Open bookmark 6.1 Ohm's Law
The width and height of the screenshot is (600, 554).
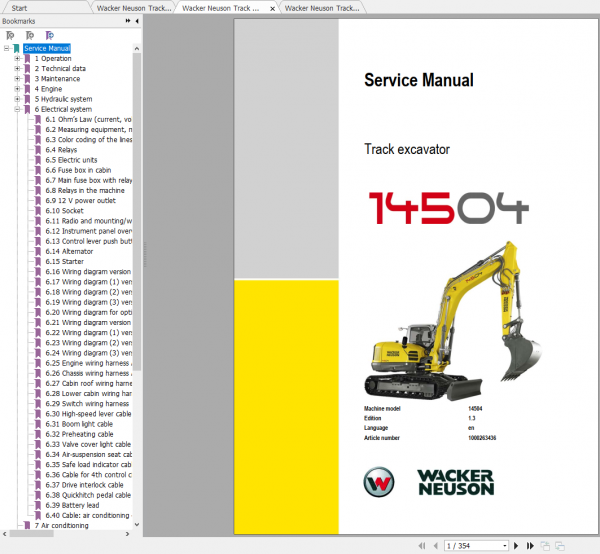[88, 119]
